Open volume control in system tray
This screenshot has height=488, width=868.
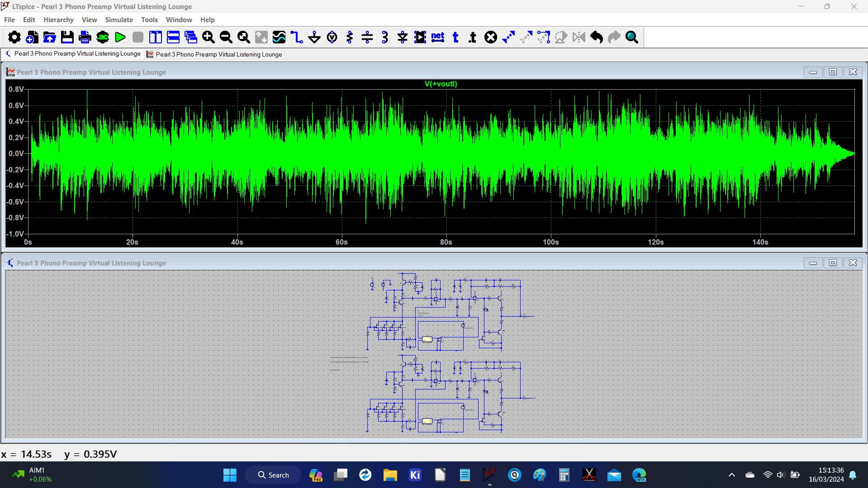(x=781, y=475)
